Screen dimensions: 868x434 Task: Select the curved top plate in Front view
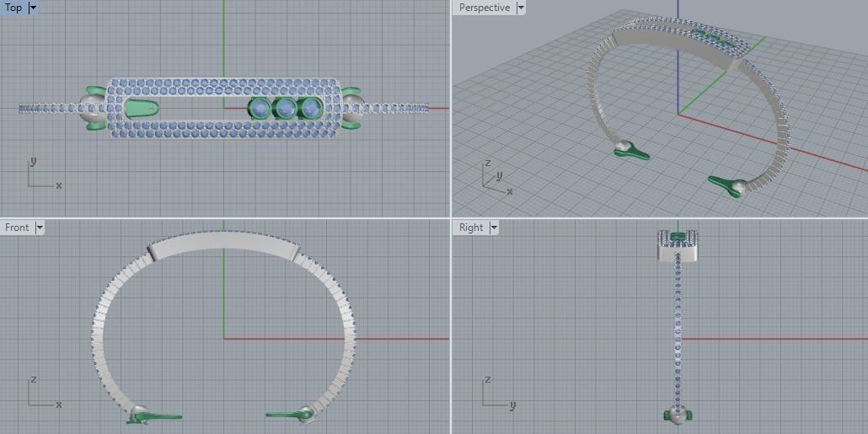pyautogui.click(x=223, y=246)
